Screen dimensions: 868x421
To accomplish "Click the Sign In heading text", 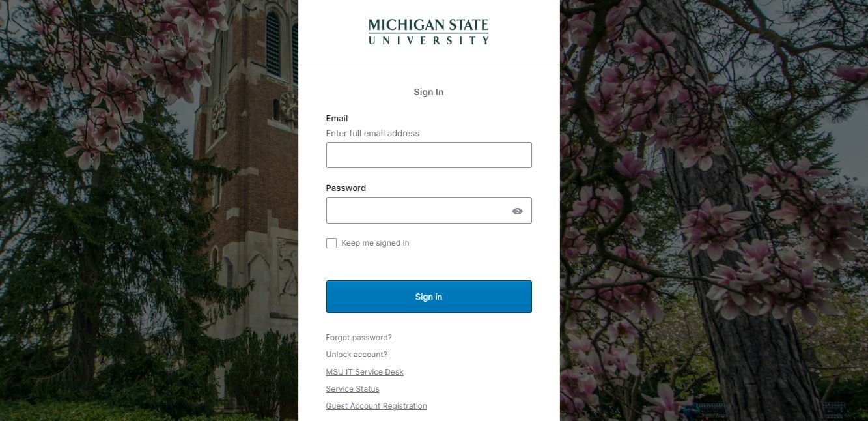I will coord(428,92).
